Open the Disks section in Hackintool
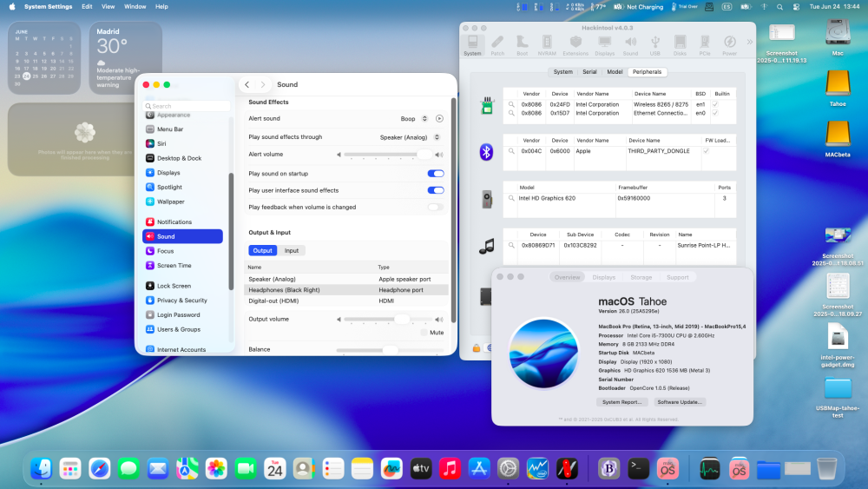This screenshot has width=868, height=489. pyautogui.click(x=680, y=45)
